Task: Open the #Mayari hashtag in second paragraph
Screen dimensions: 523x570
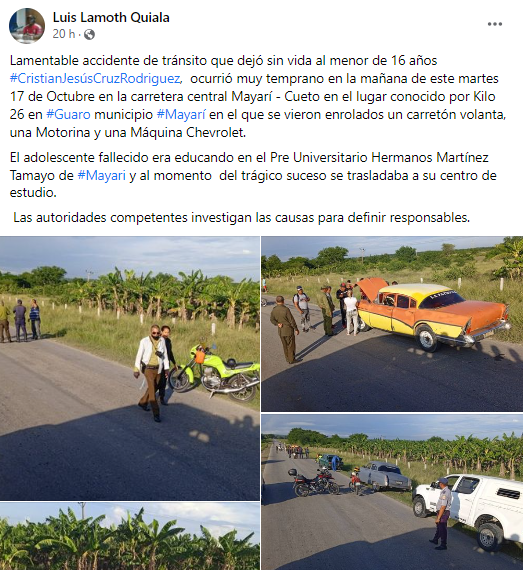Action: [x=101, y=176]
